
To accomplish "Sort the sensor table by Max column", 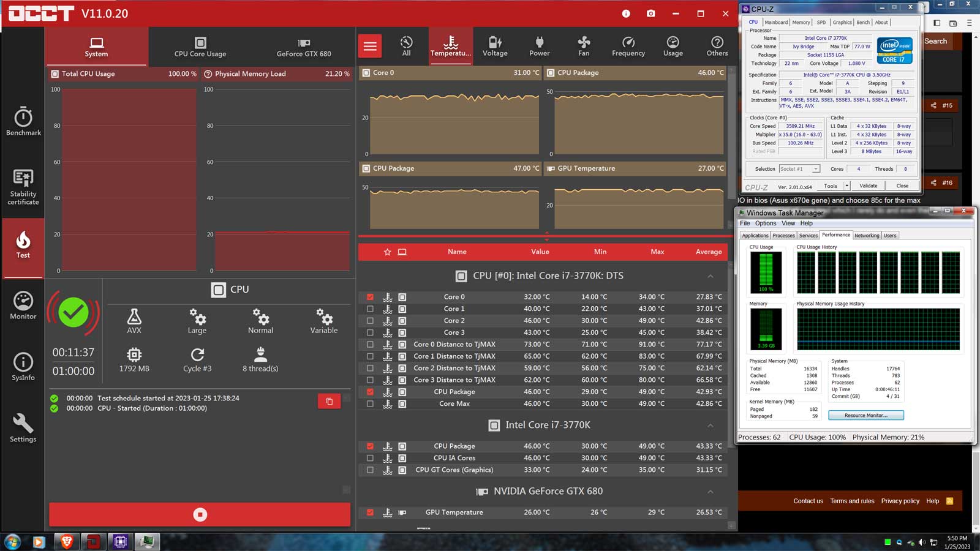I will click(657, 252).
